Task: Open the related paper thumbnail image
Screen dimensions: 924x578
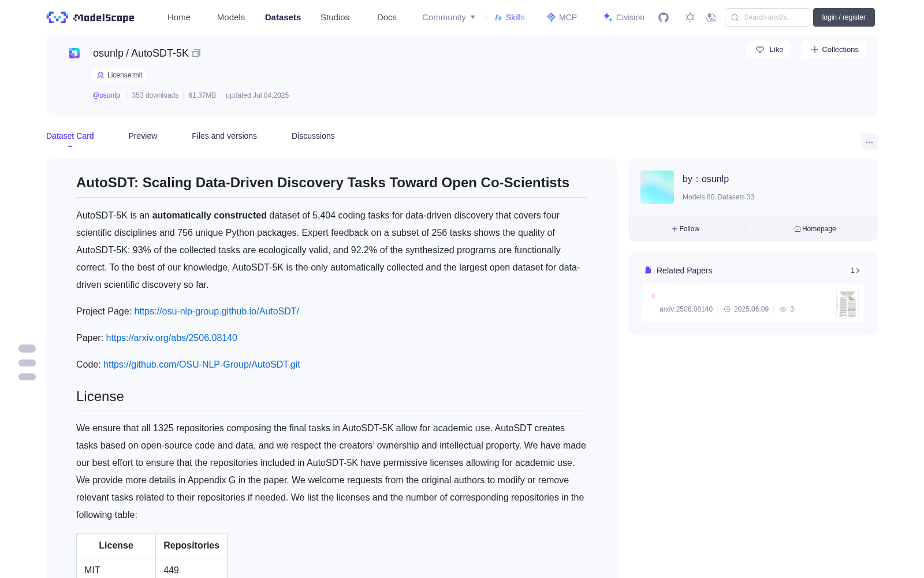Action: 847,303
